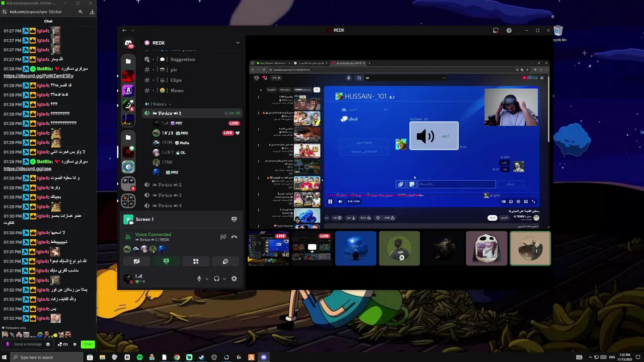Open the purple A server icon
Image resolution: width=644 pixels, height=362 pixels.
point(128,90)
